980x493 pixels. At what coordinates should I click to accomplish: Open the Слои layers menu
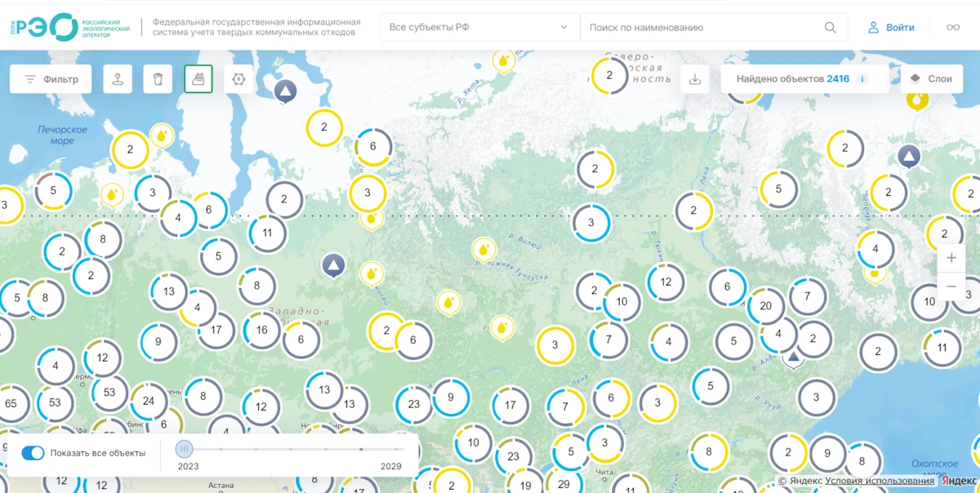[932, 79]
